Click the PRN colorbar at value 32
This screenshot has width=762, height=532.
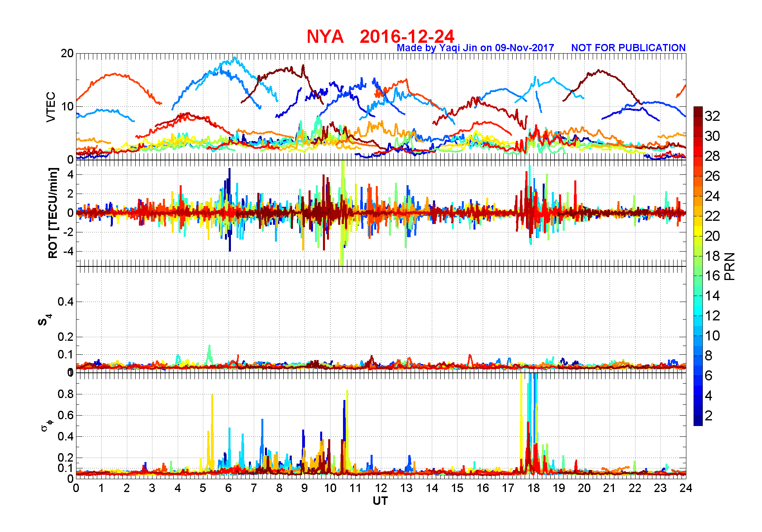(x=698, y=116)
